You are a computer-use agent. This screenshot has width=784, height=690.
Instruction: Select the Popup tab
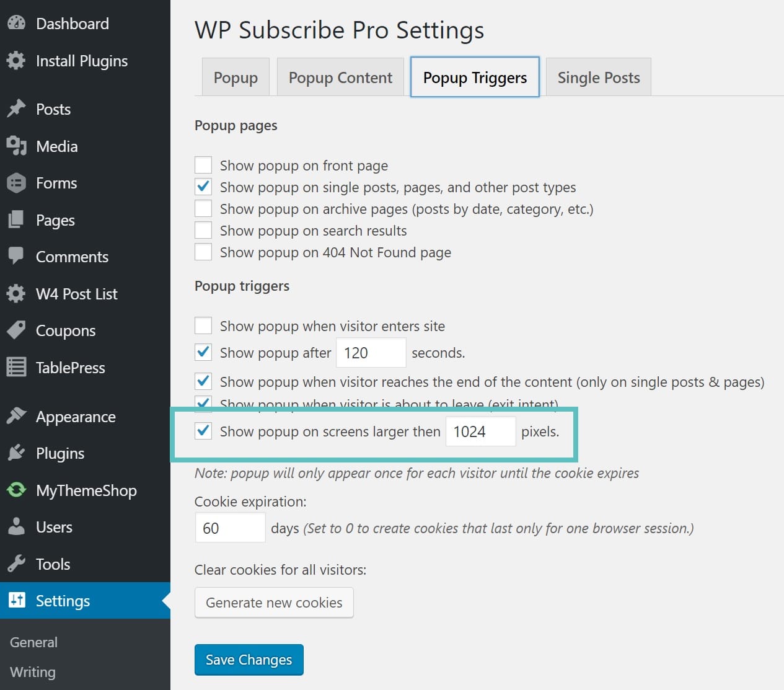pyautogui.click(x=235, y=77)
